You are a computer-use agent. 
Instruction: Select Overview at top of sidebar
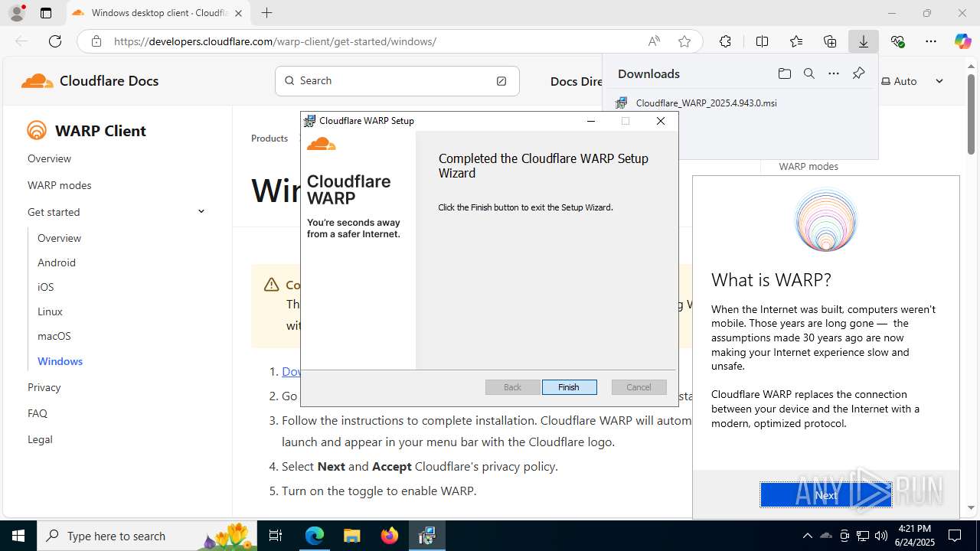click(49, 158)
